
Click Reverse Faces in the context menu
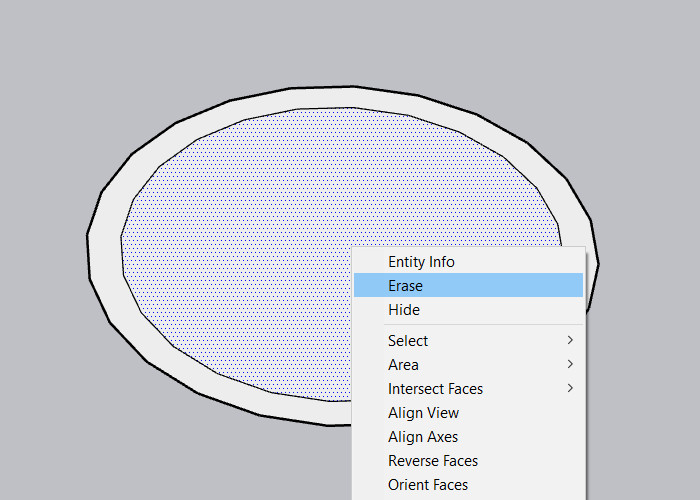pos(433,461)
